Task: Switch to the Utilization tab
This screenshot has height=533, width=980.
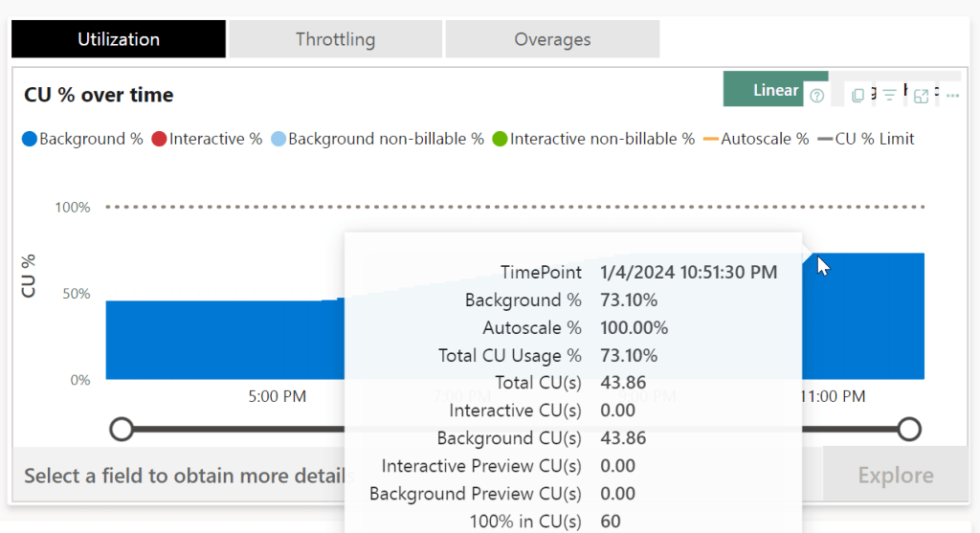Action: click(119, 39)
